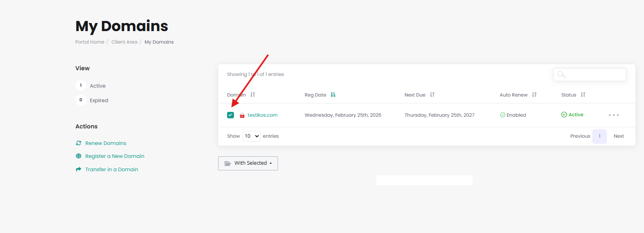This screenshot has height=233, width=644.
Task: Filter view by Expired domains
Action: pyautogui.click(x=99, y=101)
